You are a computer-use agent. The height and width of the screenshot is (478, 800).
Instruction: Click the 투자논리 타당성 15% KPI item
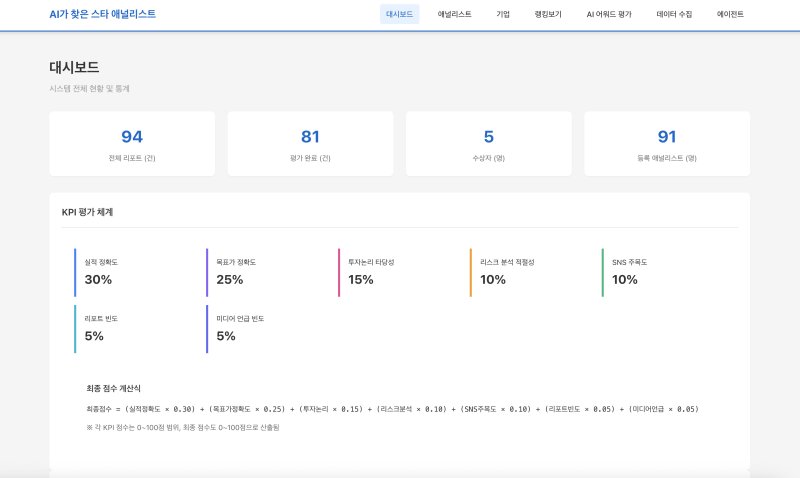[399, 272]
